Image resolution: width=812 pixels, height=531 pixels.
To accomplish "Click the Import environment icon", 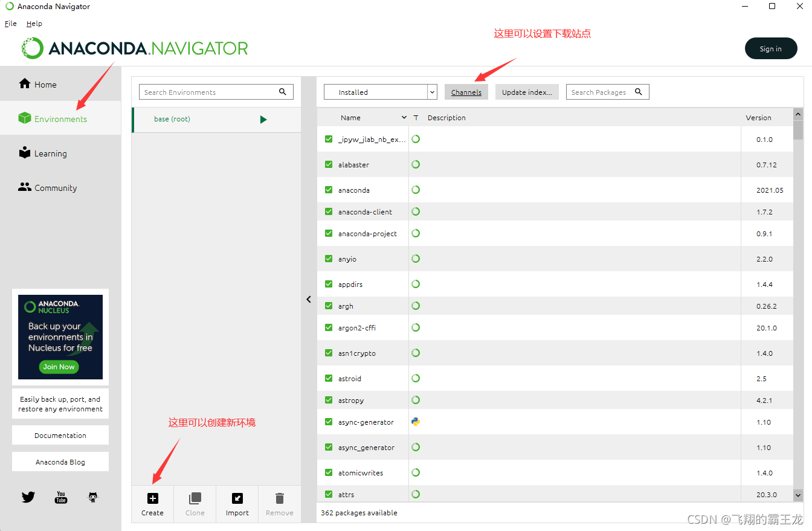I will [x=237, y=498].
